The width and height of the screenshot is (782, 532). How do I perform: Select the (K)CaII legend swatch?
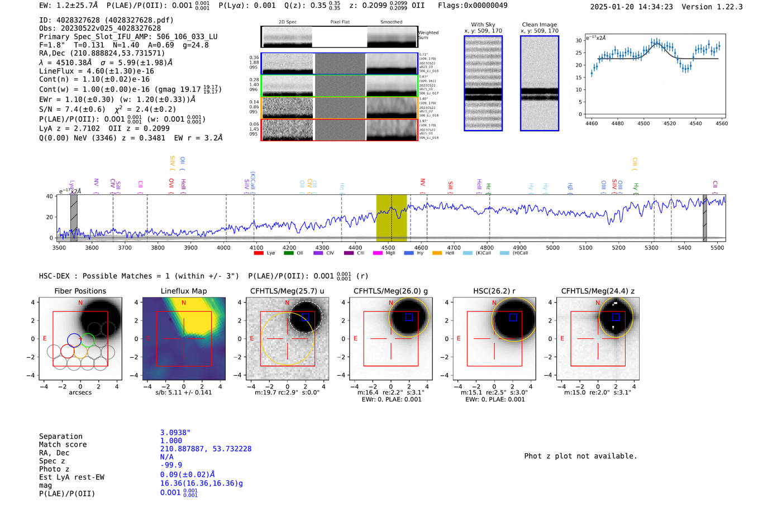468,253
